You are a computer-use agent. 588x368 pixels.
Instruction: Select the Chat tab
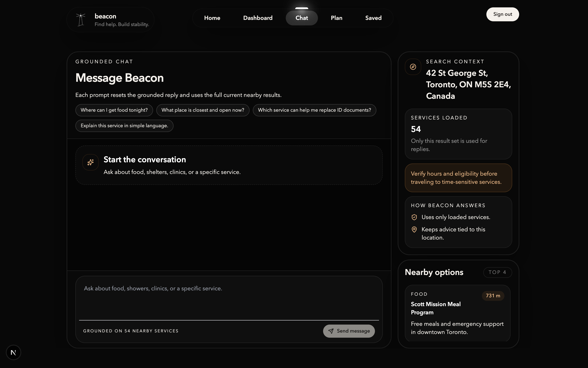[302, 18]
